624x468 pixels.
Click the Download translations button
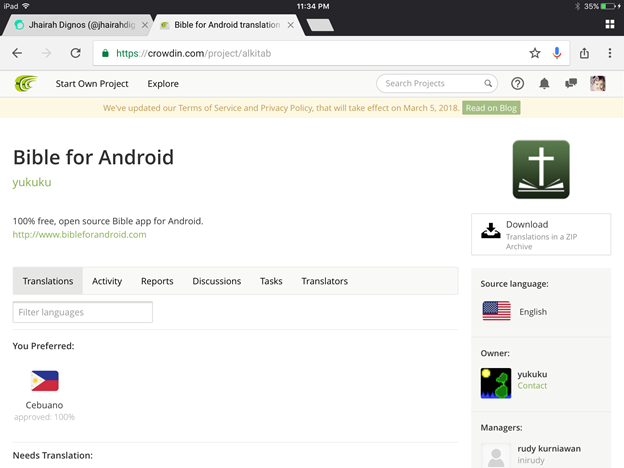[x=541, y=234]
